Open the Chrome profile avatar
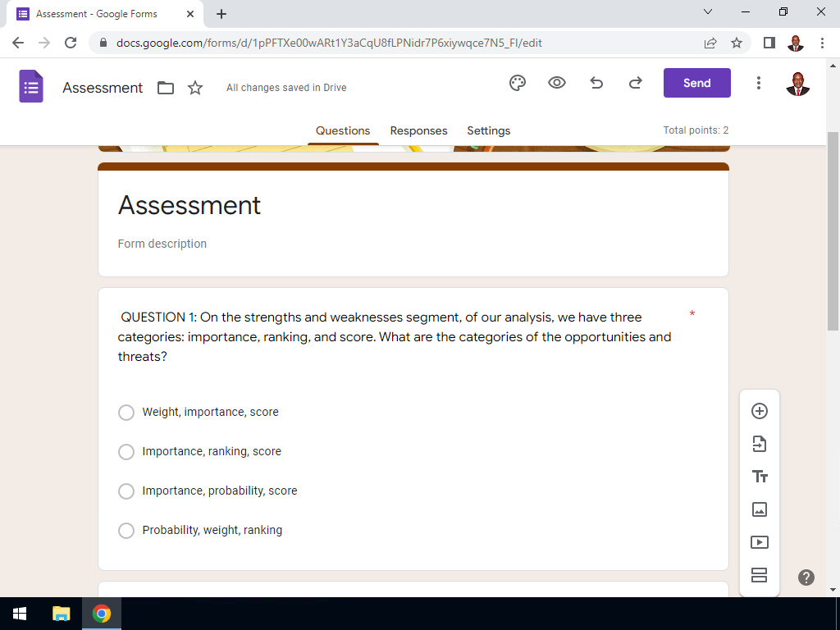The height and width of the screenshot is (630, 840). tap(796, 43)
